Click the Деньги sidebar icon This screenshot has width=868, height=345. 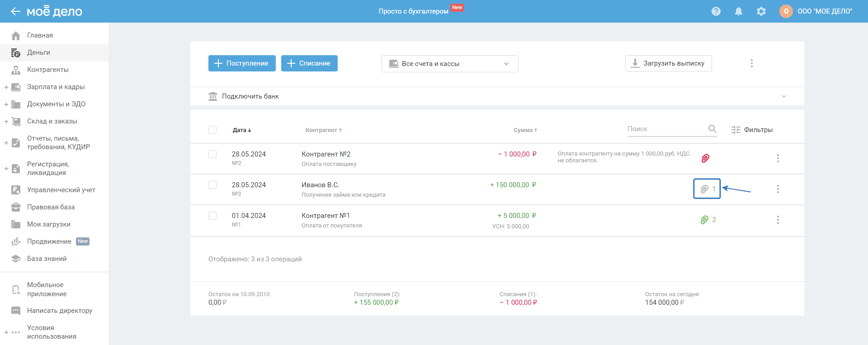point(16,52)
